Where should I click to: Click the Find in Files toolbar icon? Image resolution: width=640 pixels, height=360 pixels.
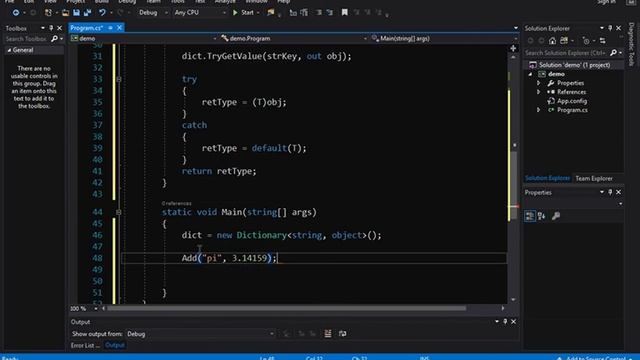pos(271,13)
